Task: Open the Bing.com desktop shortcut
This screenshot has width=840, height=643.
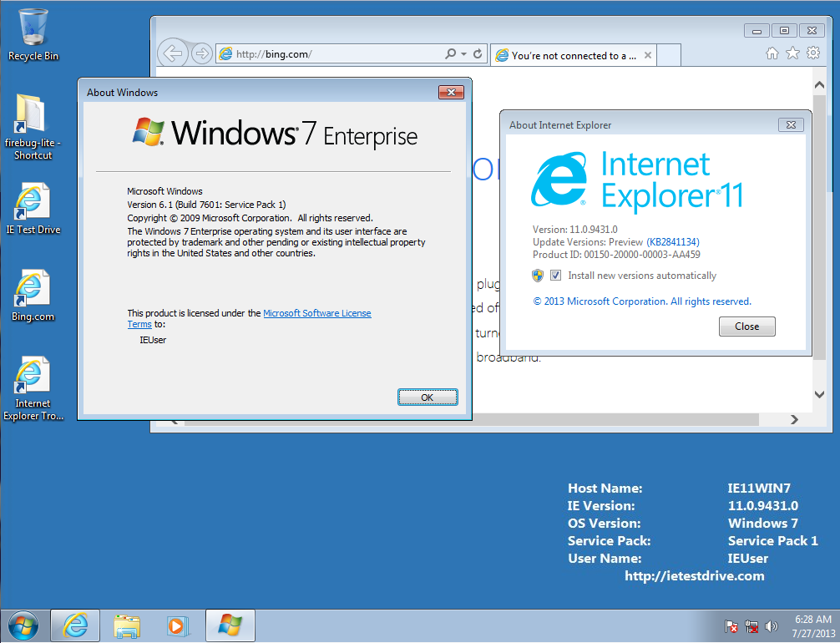Action: tap(33, 296)
